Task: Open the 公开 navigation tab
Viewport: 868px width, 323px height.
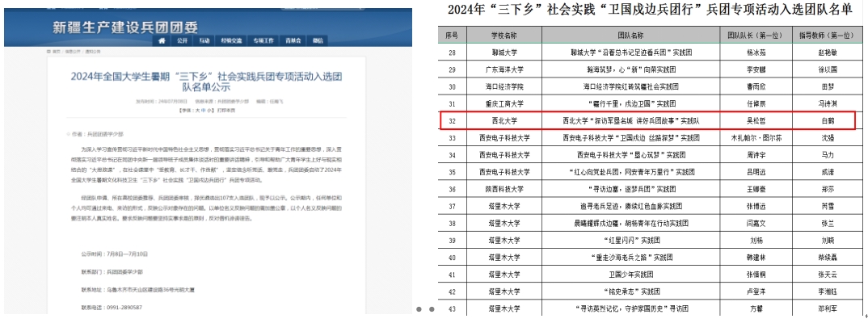Action: tap(183, 40)
